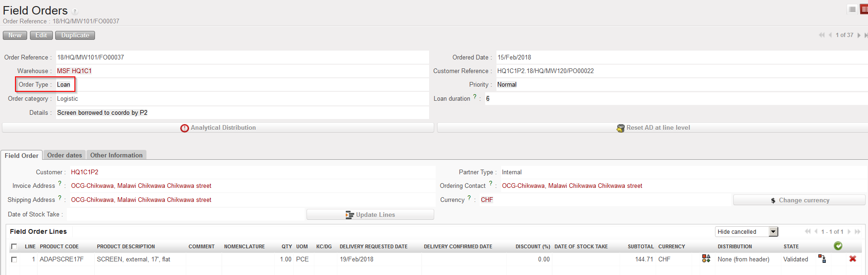This screenshot has width=868, height=275.
Task: Click Customer Reference value HQ1C1P2.18/HQ/MW120/PO00022
Action: (x=546, y=71)
